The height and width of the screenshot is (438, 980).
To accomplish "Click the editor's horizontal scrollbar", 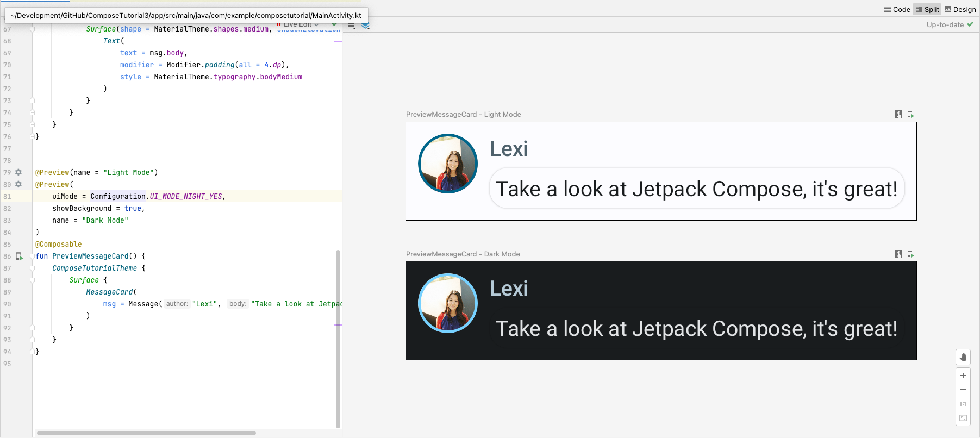I will [x=146, y=433].
